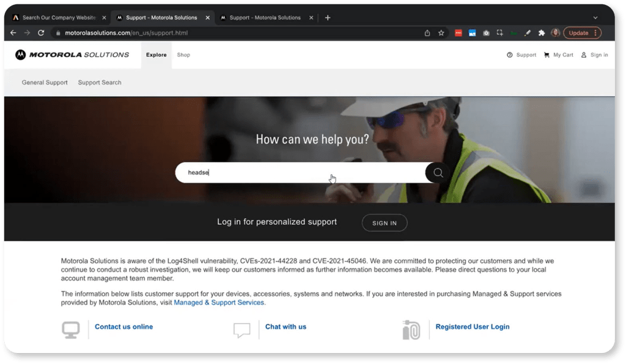Open a new browser tab with plus
This screenshot has width=626, height=364.
pos(328,18)
